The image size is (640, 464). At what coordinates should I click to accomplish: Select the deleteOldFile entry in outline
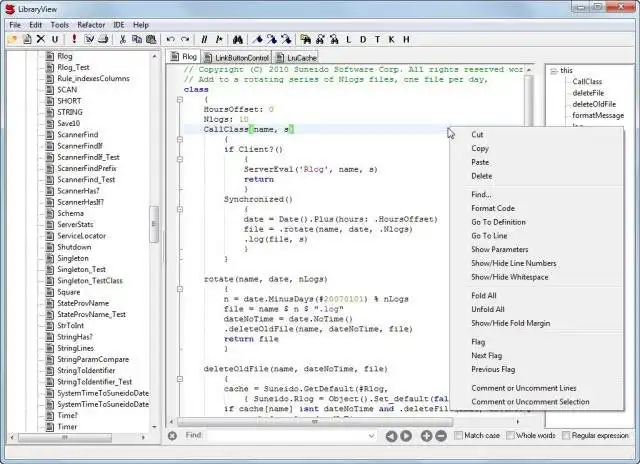point(594,104)
